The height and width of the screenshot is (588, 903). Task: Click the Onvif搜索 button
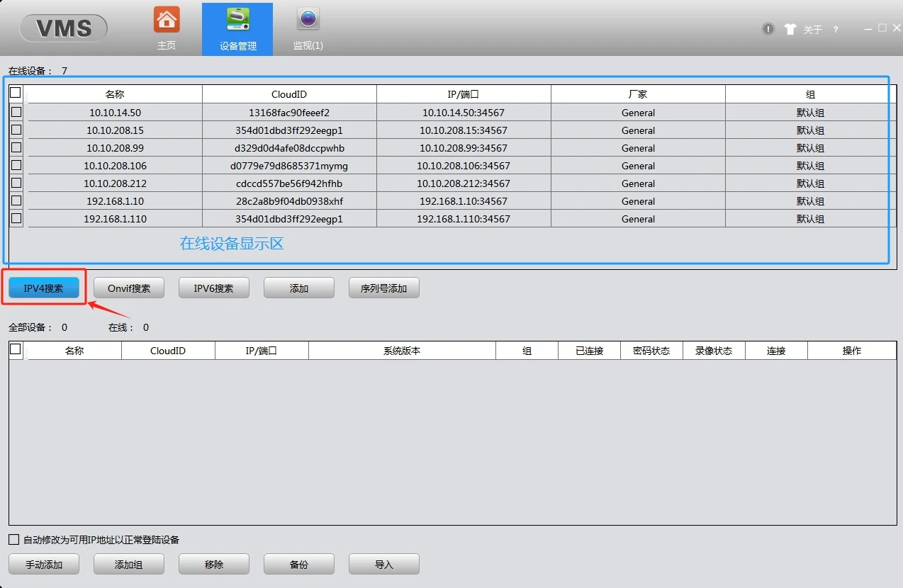tap(129, 288)
